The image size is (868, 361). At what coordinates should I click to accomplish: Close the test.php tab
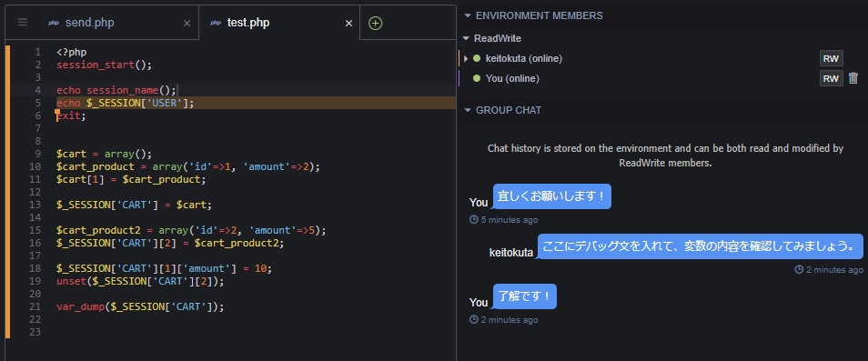coord(348,24)
